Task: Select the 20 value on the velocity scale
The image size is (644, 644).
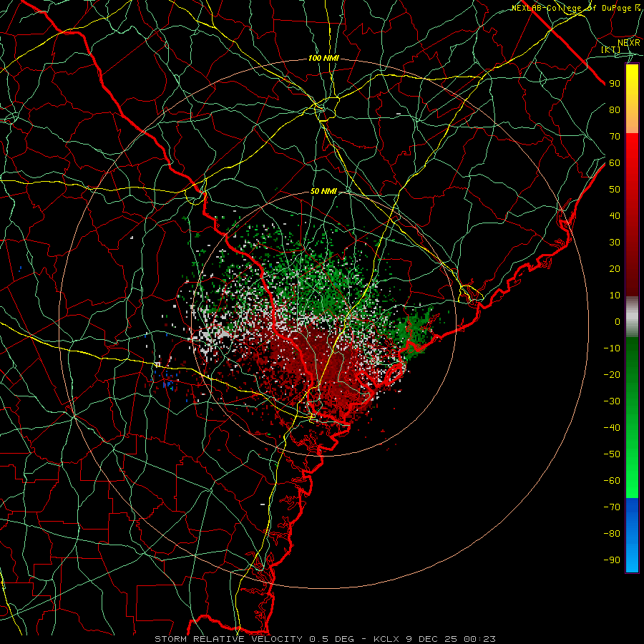Action: pos(615,269)
